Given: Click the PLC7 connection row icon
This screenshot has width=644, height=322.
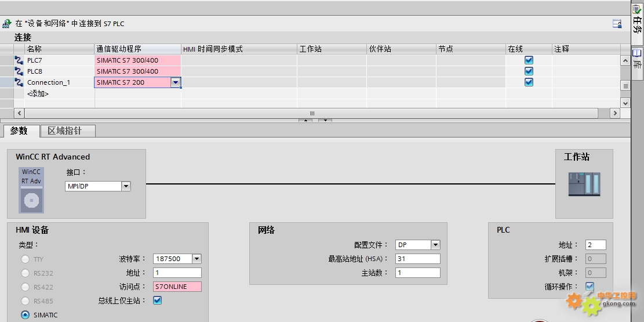Looking at the screenshot, I should 19,60.
